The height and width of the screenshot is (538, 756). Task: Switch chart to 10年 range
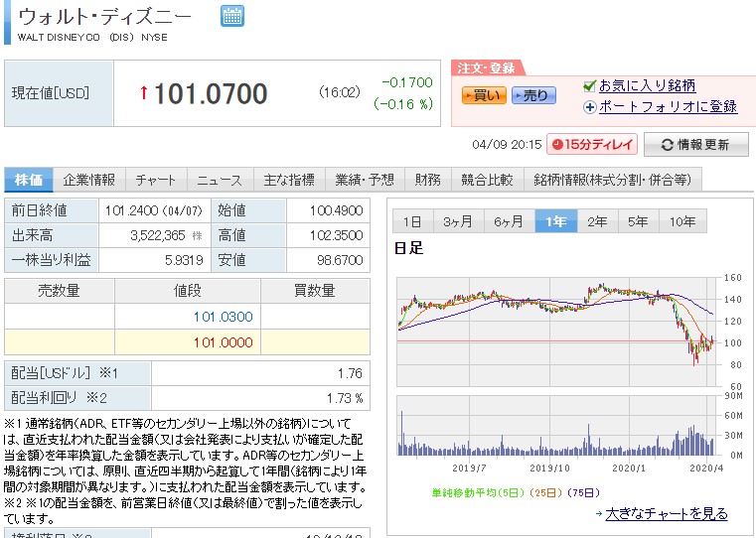682,221
